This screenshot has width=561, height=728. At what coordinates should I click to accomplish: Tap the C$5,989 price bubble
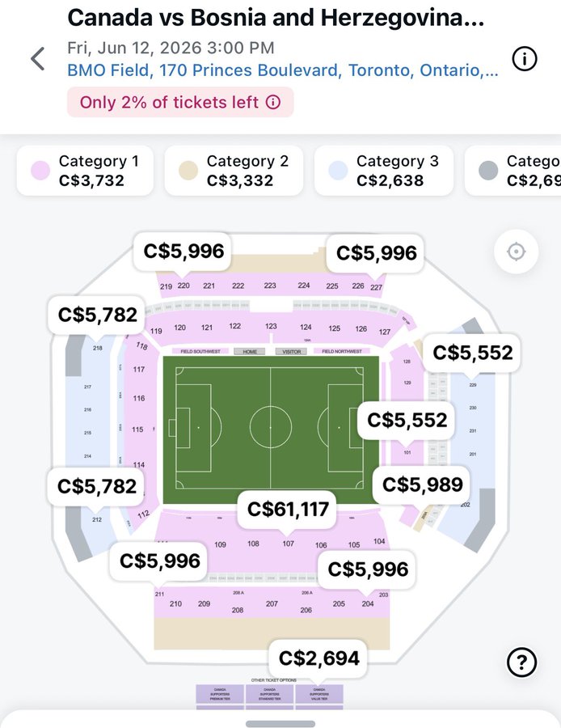click(422, 485)
